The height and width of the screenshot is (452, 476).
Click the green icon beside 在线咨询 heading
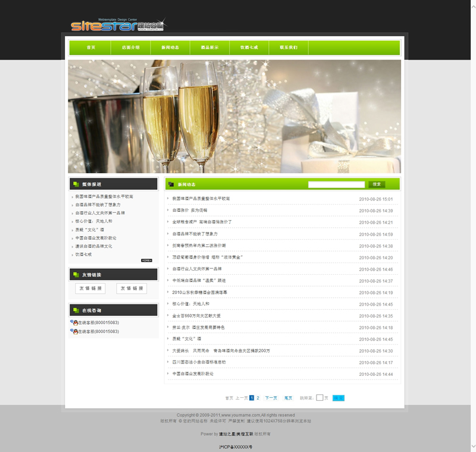point(76,310)
